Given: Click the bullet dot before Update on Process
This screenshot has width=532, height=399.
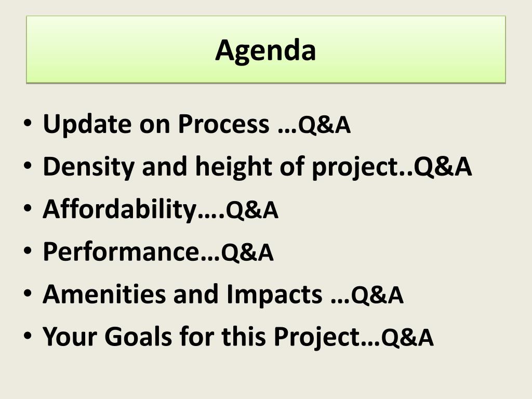Looking at the screenshot, I should click(28, 123).
